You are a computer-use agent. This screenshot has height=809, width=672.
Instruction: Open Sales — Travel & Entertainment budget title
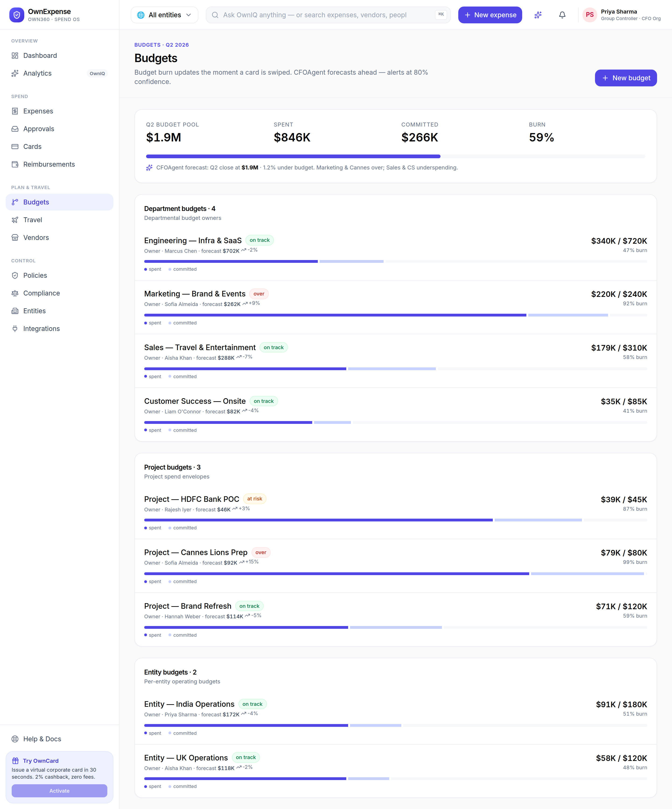coord(200,347)
